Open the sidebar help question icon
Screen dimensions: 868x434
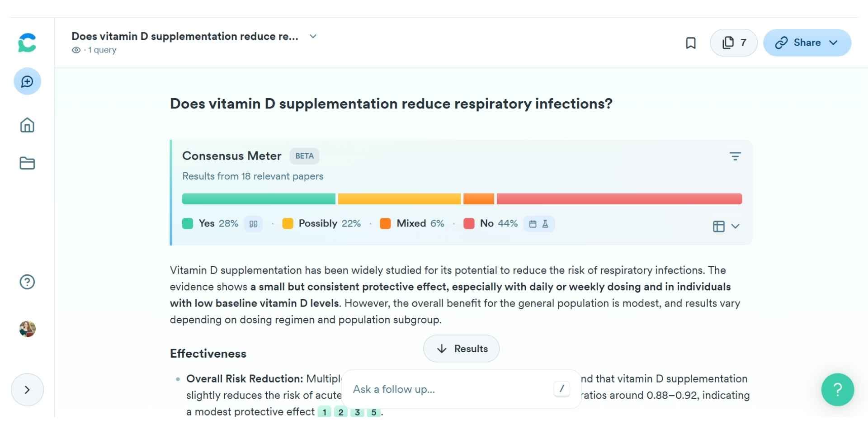click(27, 282)
